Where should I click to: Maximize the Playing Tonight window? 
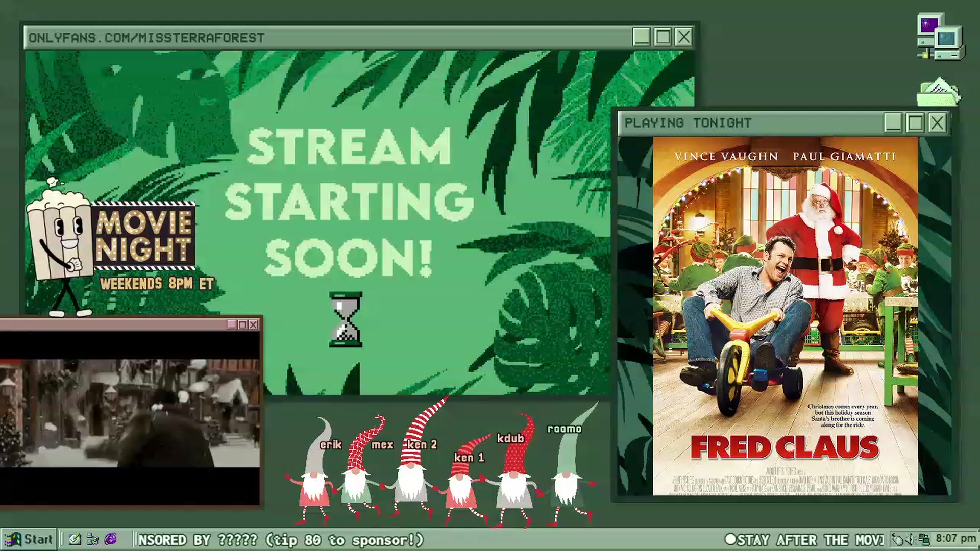tap(915, 123)
